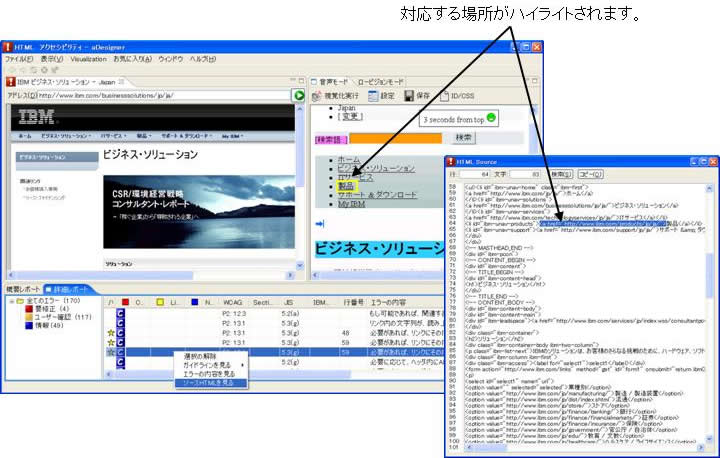The height and width of the screenshot is (458, 720).
Task: Click サポート & ダウンロード link in visualization pane
Action: point(377,195)
